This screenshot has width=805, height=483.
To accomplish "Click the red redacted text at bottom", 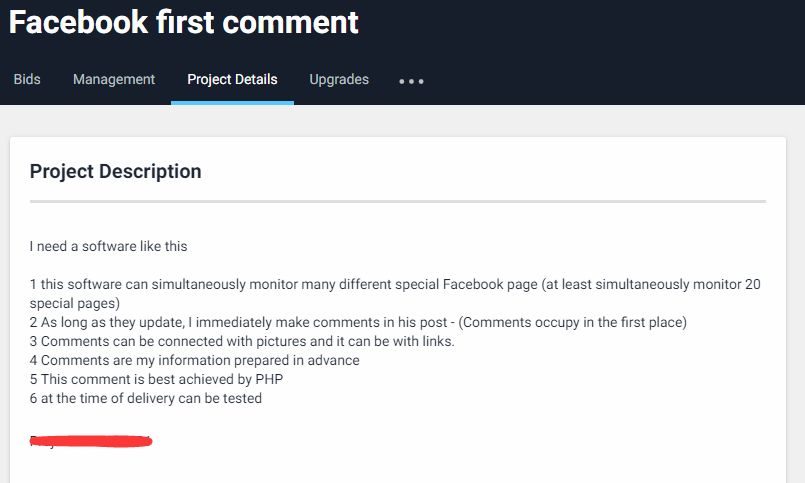I will coord(91,441).
